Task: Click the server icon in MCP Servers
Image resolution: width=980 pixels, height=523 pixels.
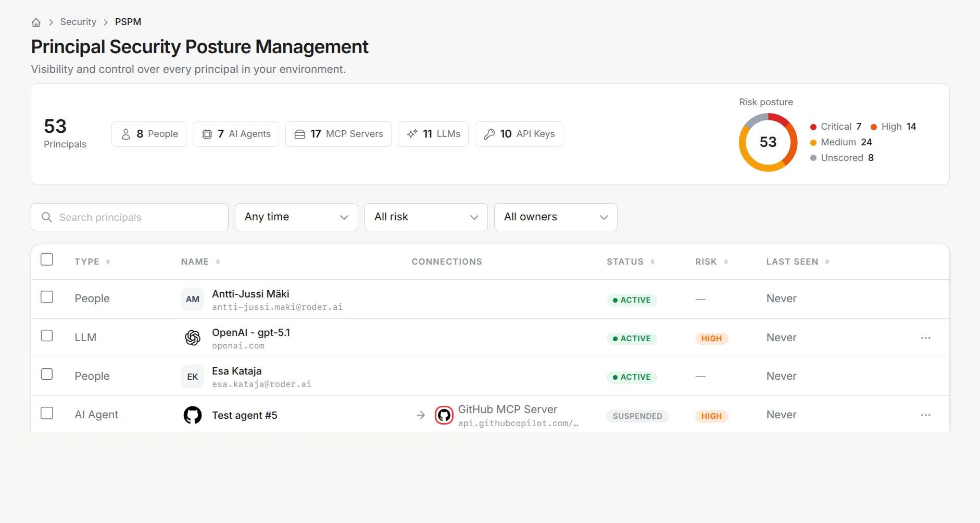Action: [x=300, y=134]
